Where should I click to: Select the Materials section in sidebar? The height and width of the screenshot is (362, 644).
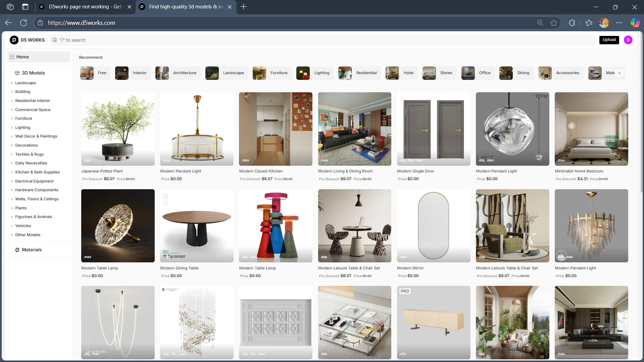click(x=32, y=250)
